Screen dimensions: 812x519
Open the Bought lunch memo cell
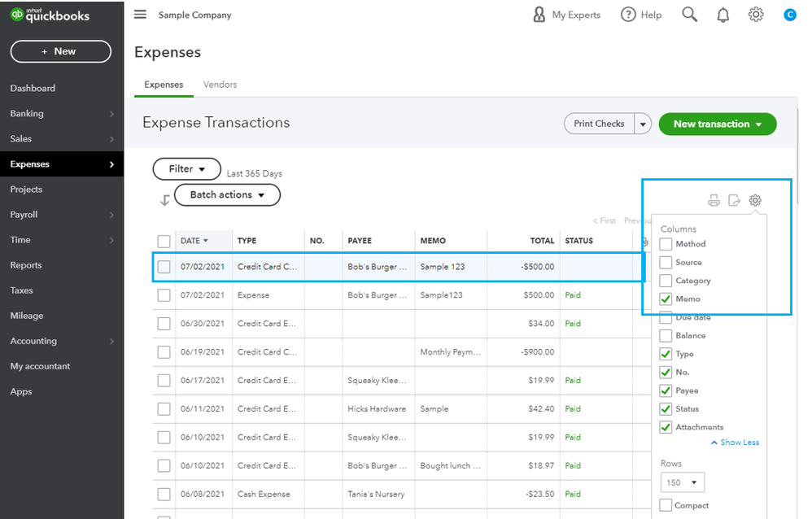(x=451, y=465)
